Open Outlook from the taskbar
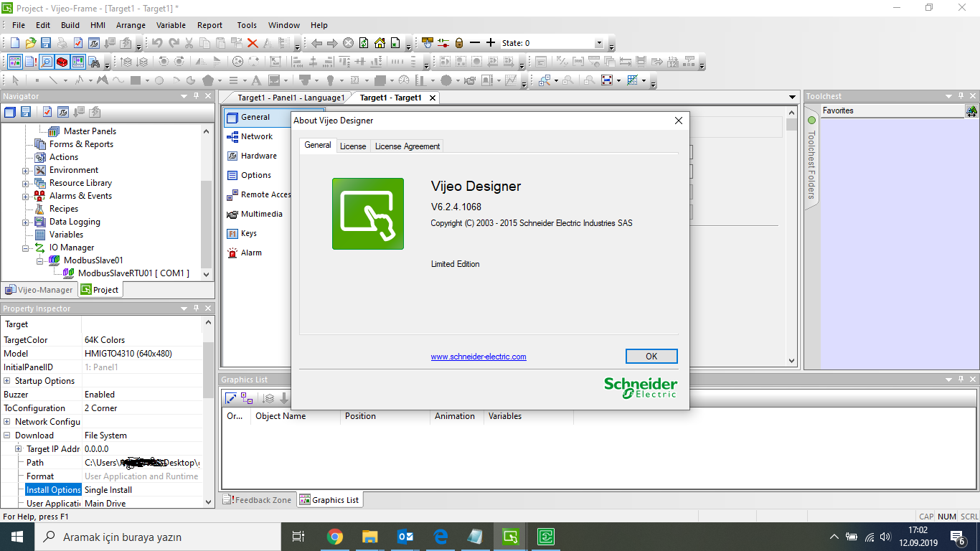The height and width of the screenshot is (551, 980). 405,537
